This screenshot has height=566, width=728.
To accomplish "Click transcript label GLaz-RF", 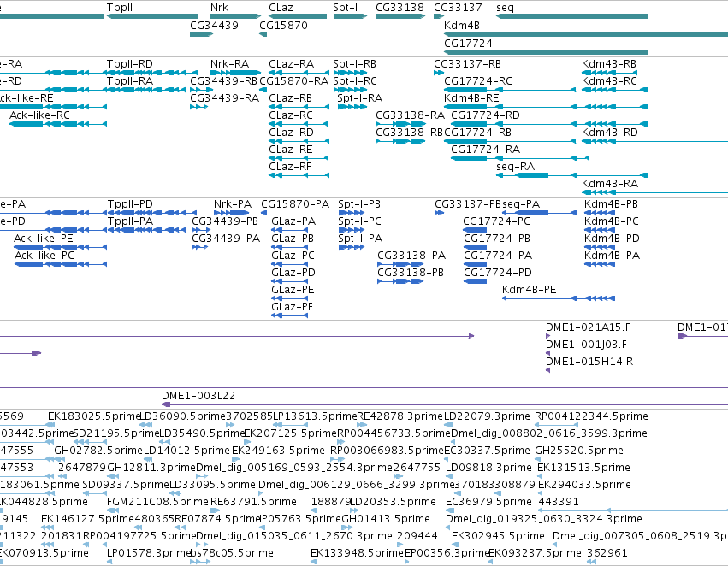I will click(290, 167).
